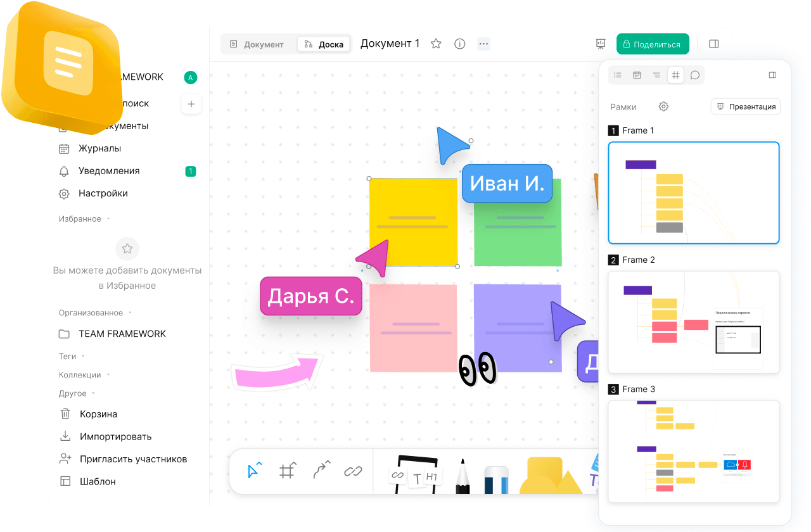Choose the select cursor tool
The image size is (811, 532).
pos(254,471)
